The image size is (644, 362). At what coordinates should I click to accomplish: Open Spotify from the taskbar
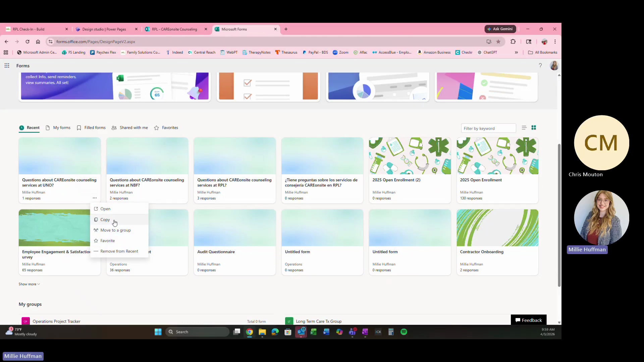[x=404, y=332]
